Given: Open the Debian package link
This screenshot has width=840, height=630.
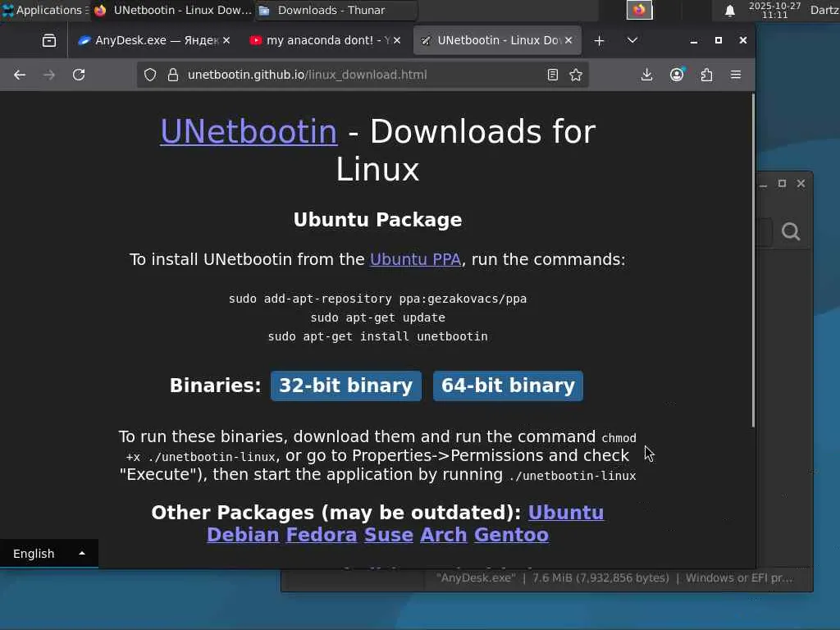Looking at the screenshot, I should 243,535.
